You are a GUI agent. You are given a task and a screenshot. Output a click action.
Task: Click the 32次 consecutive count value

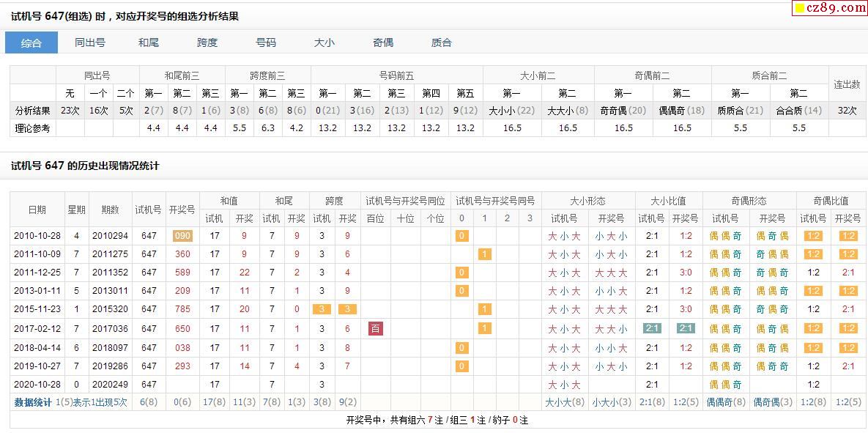tap(847, 111)
